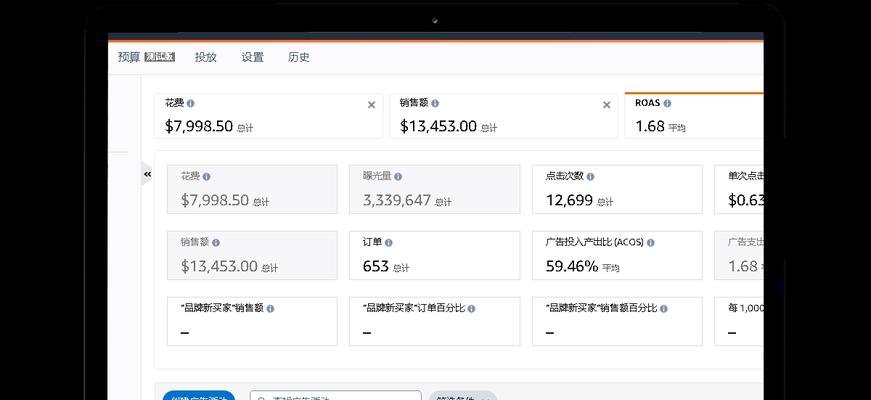Remove the 花费 summary card with its X
Image resolution: width=871 pixels, height=400 pixels.
point(372,105)
